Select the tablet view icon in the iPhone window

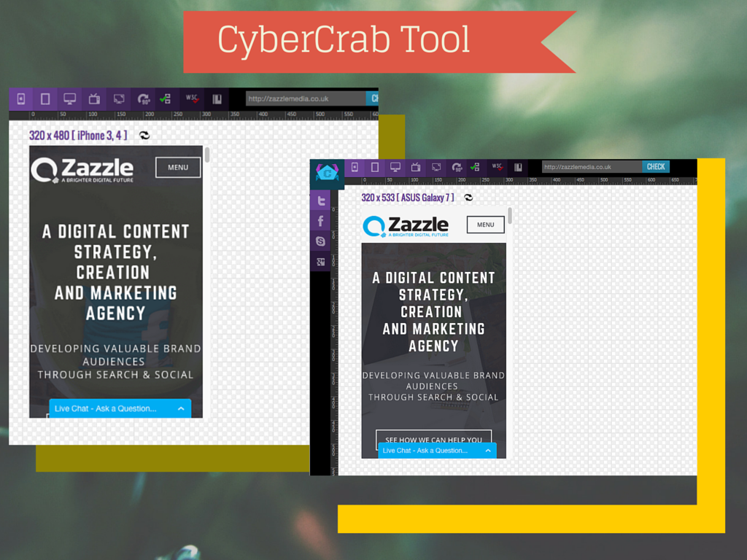45,99
